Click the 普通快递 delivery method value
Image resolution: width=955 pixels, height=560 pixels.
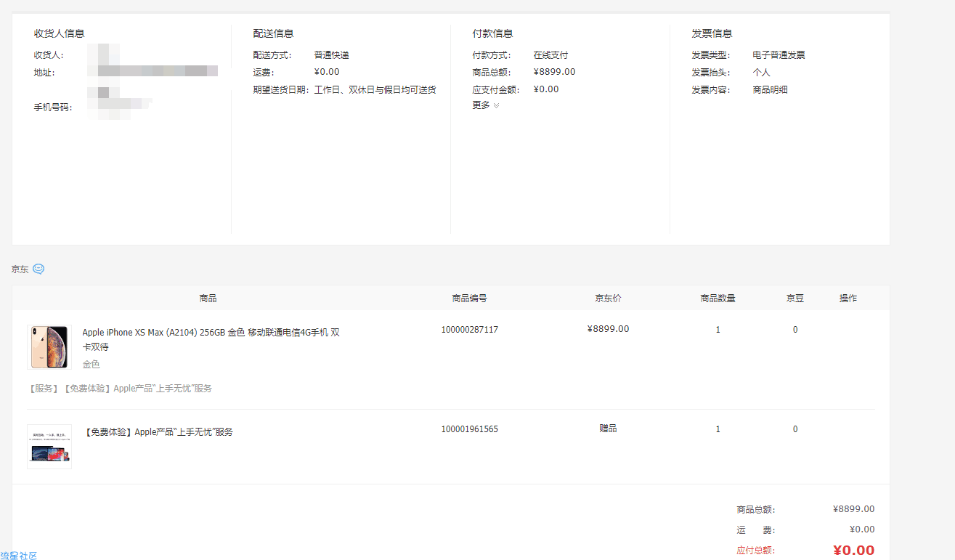[x=332, y=55]
